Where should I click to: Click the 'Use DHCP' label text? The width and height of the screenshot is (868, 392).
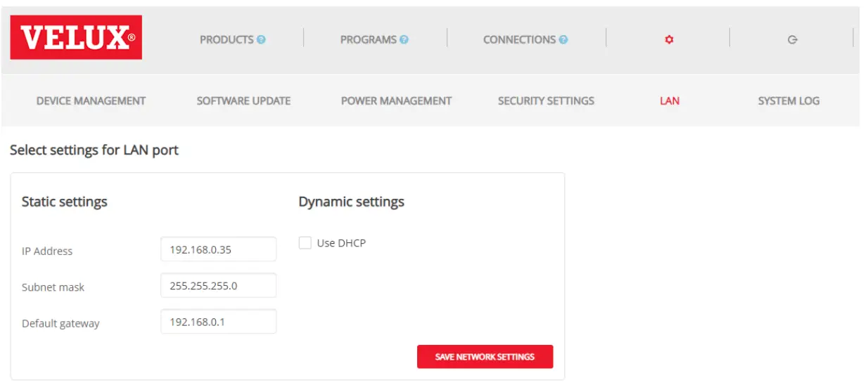(341, 243)
